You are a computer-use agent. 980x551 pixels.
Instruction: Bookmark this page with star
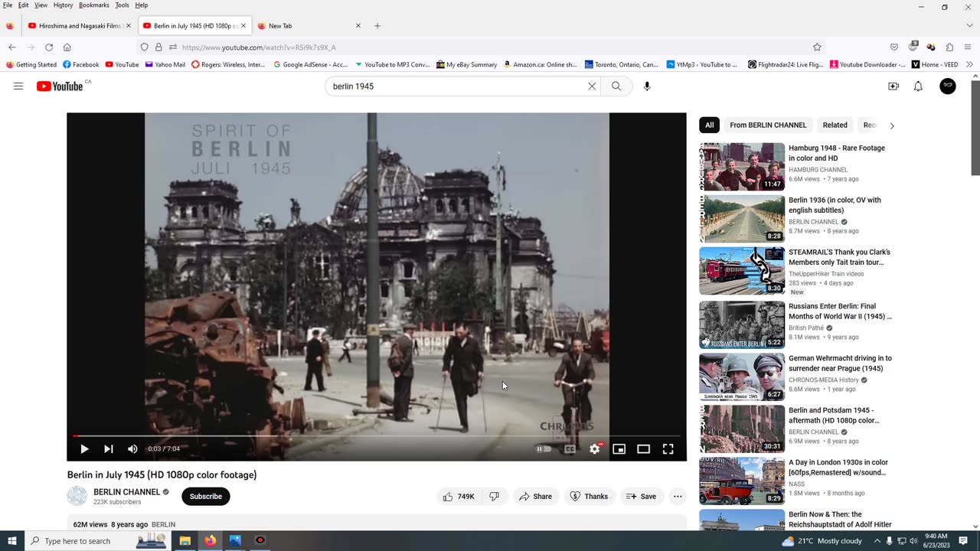tap(817, 47)
